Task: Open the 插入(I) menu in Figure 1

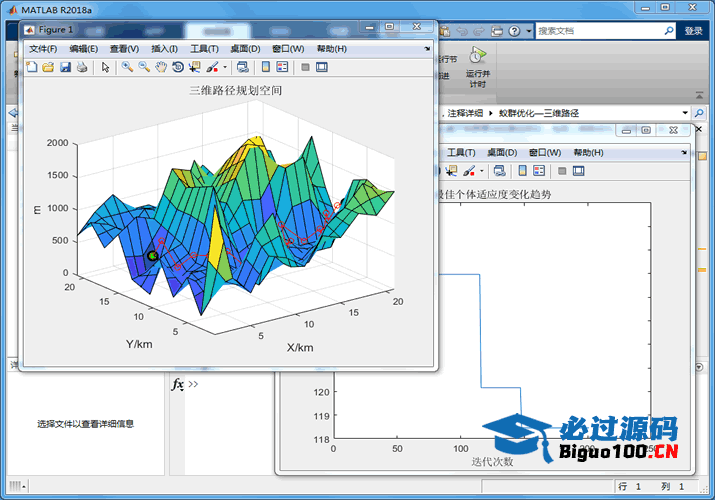Action: [x=165, y=48]
